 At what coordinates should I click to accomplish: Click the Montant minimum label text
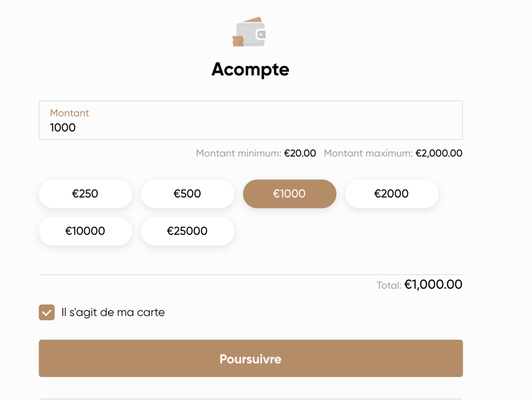pos(239,153)
